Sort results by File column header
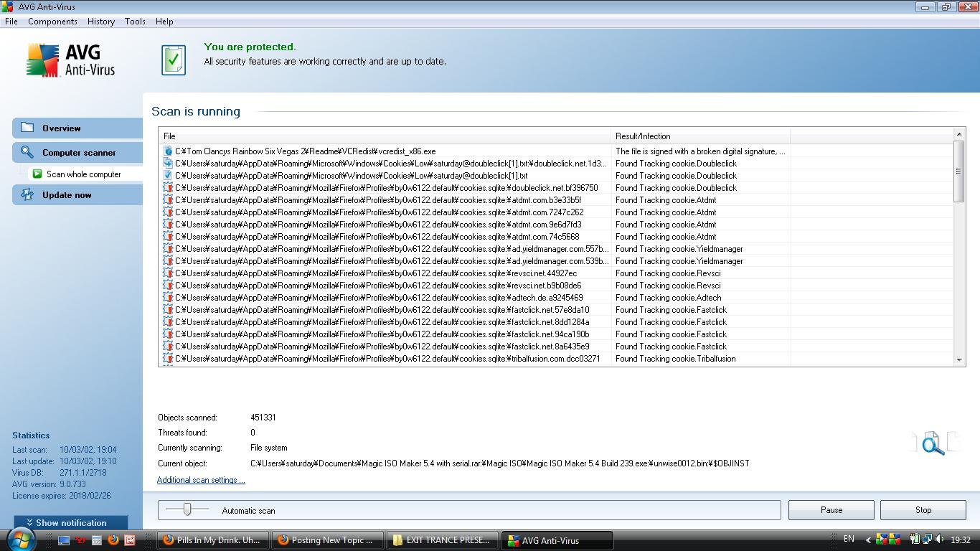Screen dimensions: 980x551 (385, 136)
